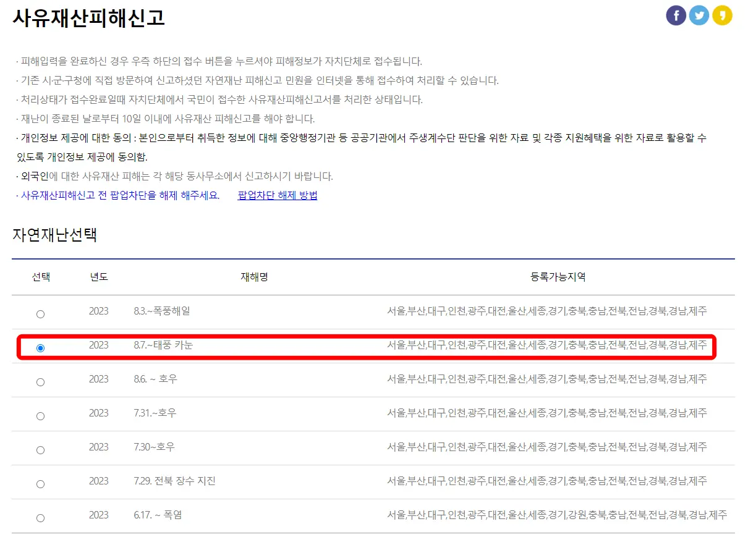Open the 팝업차단 해제 방법 link
This screenshot has height=537, width=756.
[x=278, y=196]
